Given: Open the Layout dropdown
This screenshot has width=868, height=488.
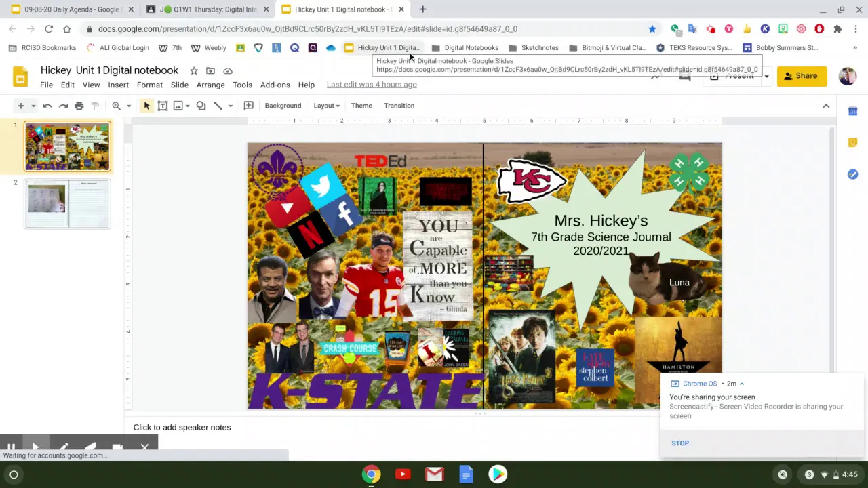Looking at the screenshot, I should coord(325,106).
